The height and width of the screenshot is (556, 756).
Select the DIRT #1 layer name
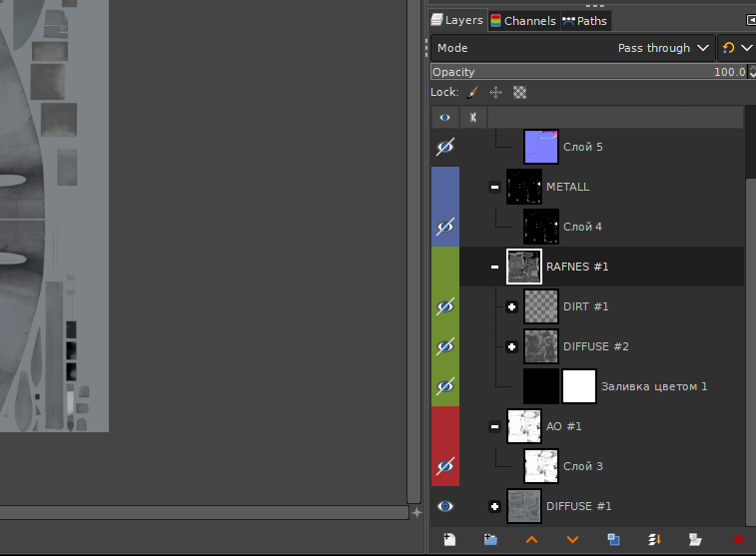pos(586,306)
